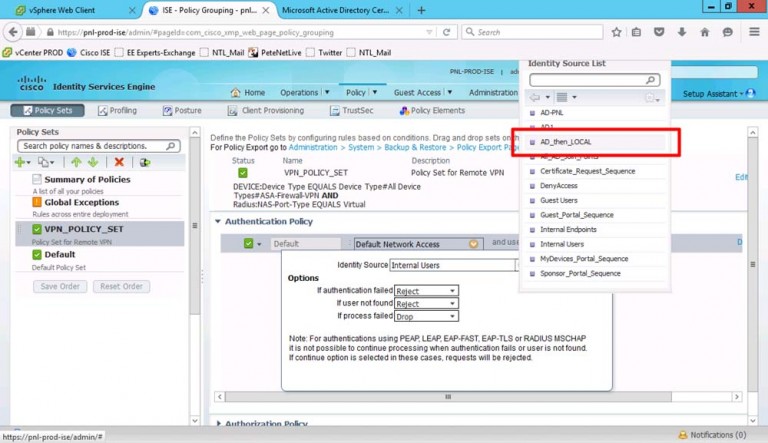Click the browser back arrow button
768x443 pixels.
tap(13, 32)
